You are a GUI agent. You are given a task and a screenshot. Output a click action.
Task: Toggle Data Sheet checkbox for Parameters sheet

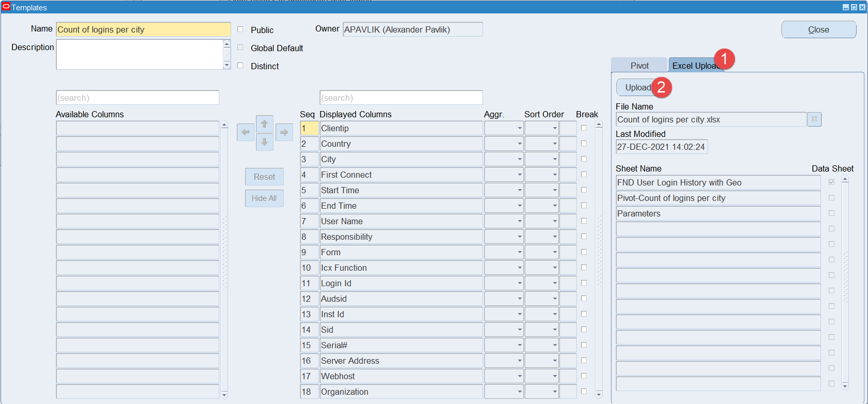(x=832, y=213)
